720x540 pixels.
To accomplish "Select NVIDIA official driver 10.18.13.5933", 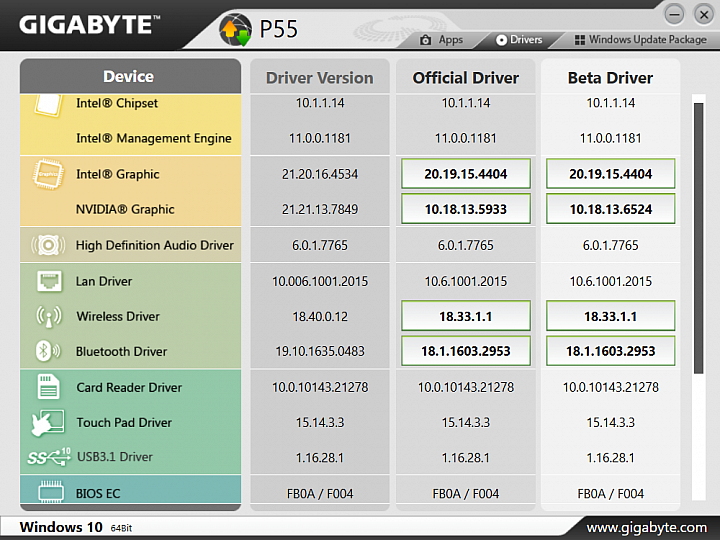I will coord(465,209).
